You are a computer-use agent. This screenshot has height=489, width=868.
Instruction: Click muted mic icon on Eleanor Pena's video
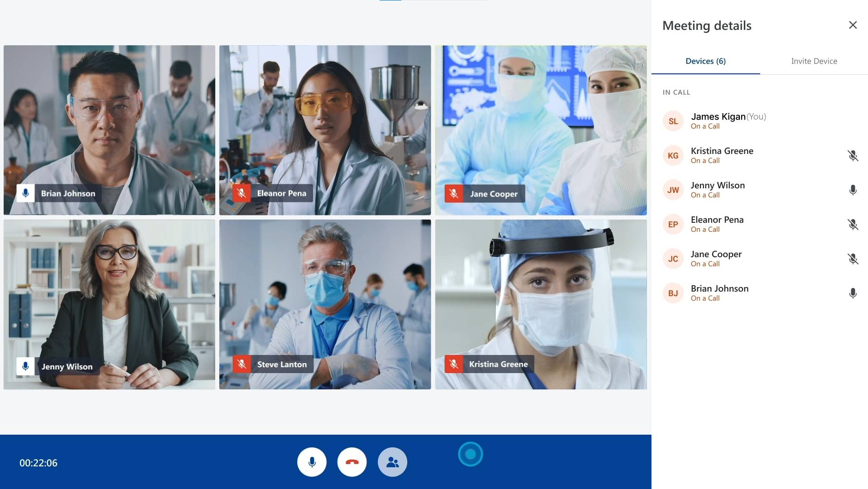241,193
